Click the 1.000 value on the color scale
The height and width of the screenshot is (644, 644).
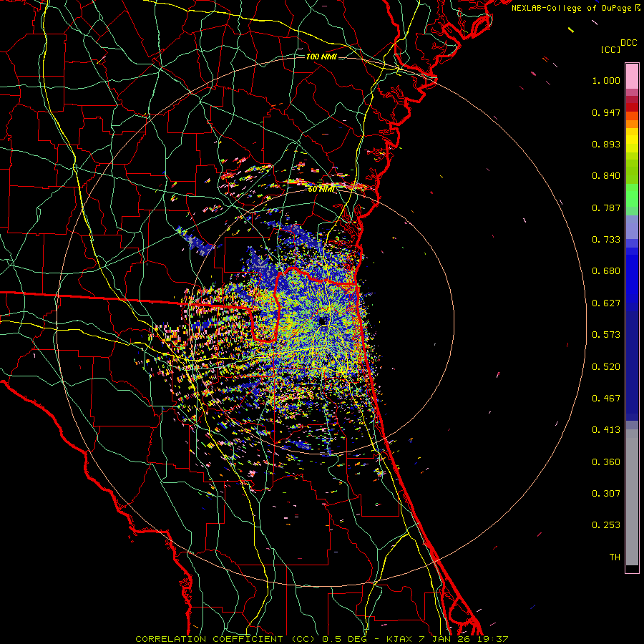[x=606, y=80]
